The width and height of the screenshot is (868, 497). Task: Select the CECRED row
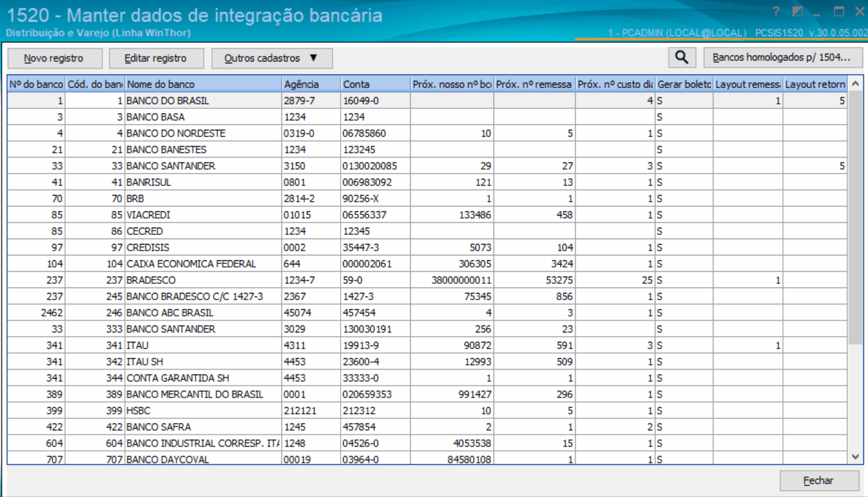coord(428,231)
